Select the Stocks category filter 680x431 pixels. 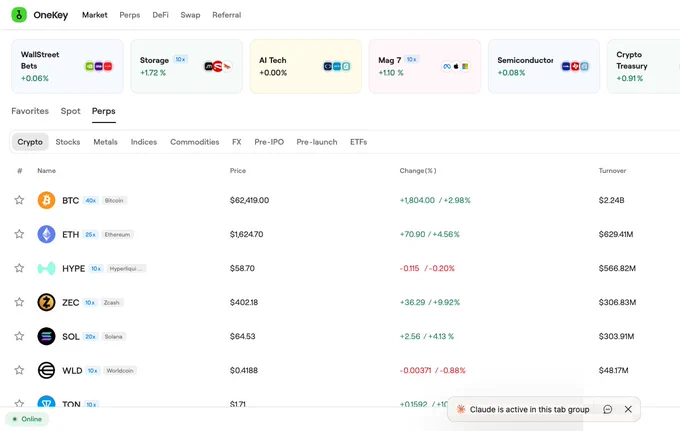coord(68,142)
